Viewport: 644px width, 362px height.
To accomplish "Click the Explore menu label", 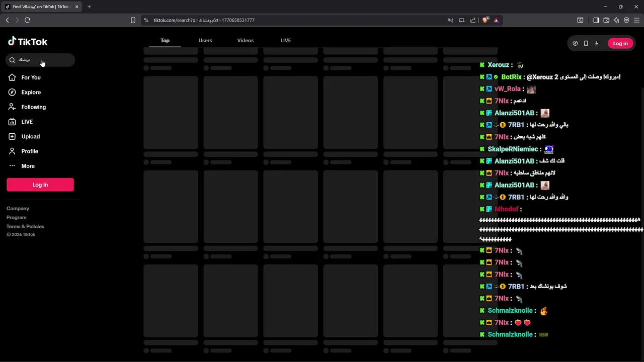I will pyautogui.click(x=31, y=92).
